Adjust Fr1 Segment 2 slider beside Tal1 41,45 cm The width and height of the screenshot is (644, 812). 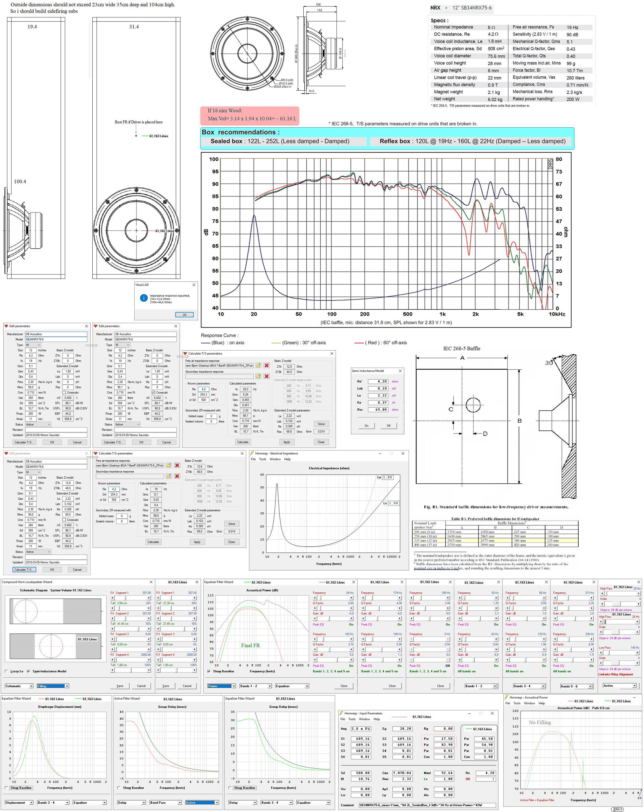[x=130, y=618]
